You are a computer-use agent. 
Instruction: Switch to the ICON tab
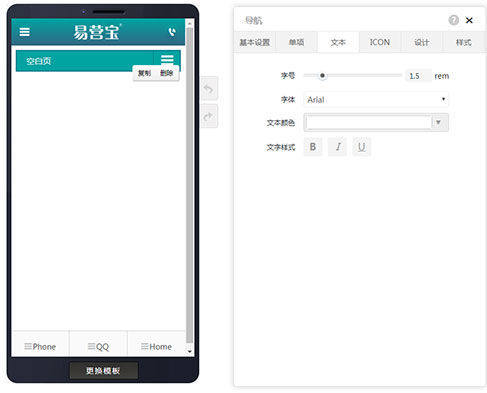tap(380, 42)
